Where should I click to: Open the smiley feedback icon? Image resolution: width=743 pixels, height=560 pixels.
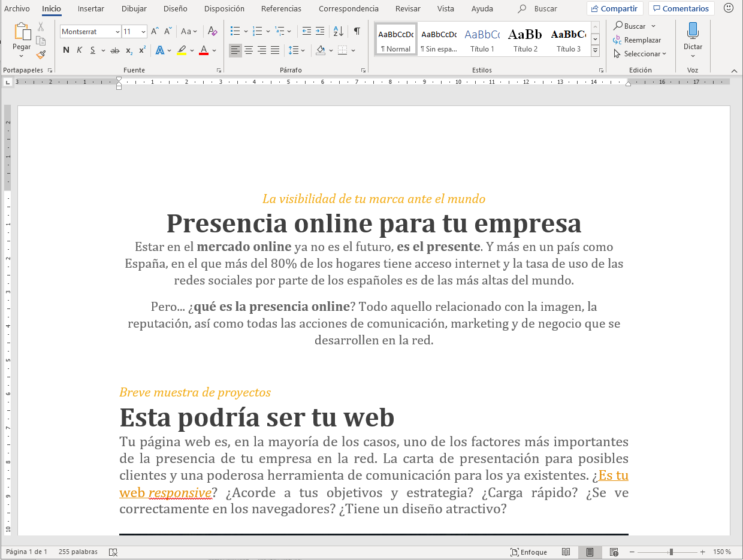[x=729, y=8]
